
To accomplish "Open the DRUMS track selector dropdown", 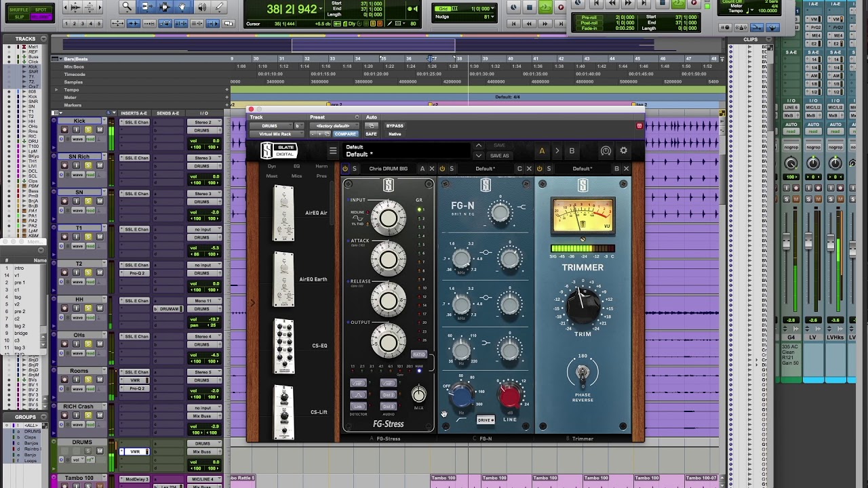I will [270, 126].
